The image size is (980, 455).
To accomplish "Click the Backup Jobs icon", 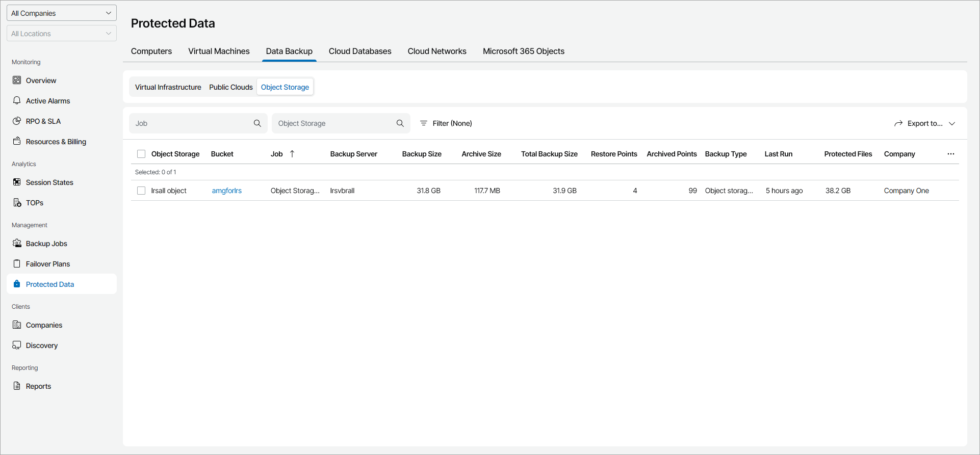I will point(17,244).
